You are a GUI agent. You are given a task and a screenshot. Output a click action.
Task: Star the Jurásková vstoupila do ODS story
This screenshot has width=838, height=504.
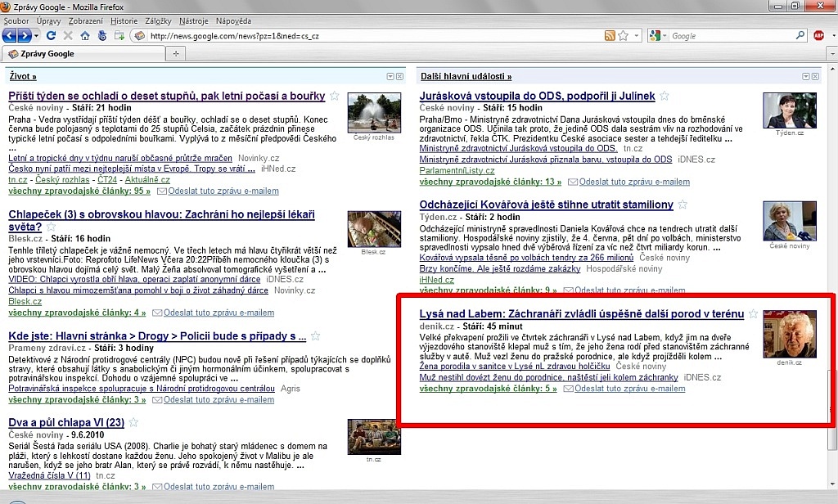click(x=665, y=96)
